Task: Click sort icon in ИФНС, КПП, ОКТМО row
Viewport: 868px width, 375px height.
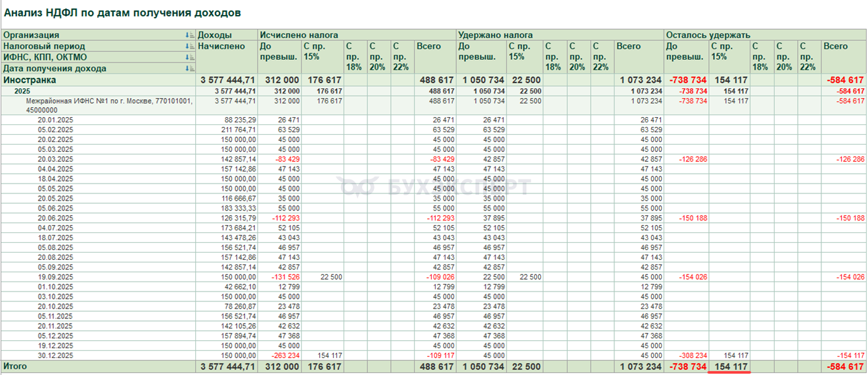Action: tap(190, 58)
